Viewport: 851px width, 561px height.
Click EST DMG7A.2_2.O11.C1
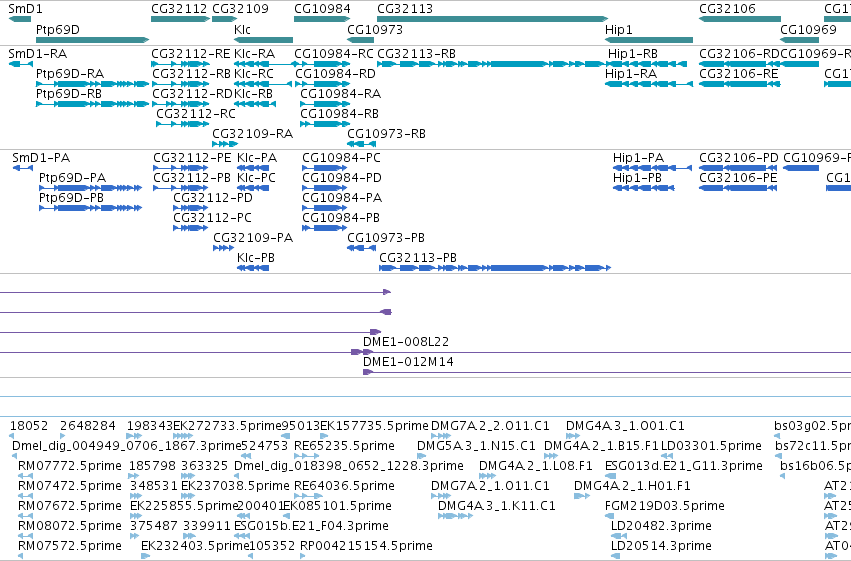point(490,426)
